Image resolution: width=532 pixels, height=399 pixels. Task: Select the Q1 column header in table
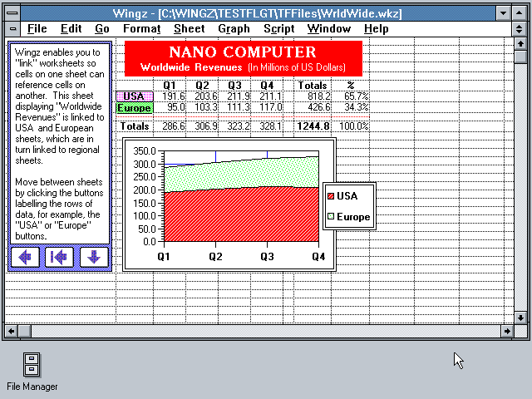click(x=170, y=85)
